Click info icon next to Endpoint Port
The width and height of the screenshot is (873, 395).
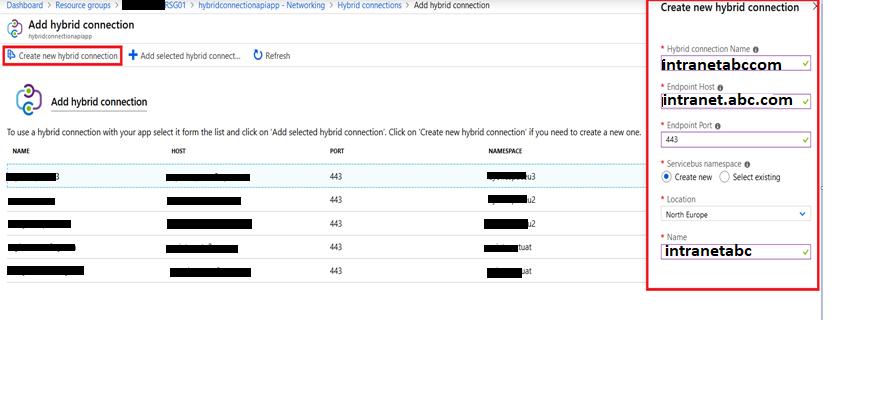point(717,126)
